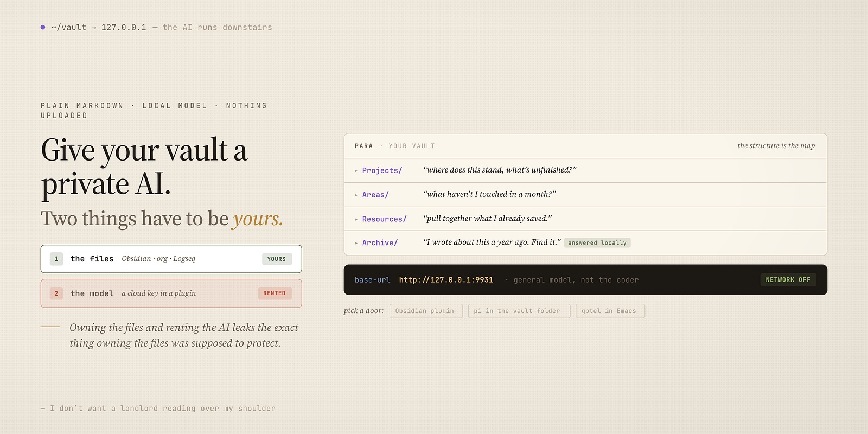Click the RENTED badge on the model

(x=275, y=293)
